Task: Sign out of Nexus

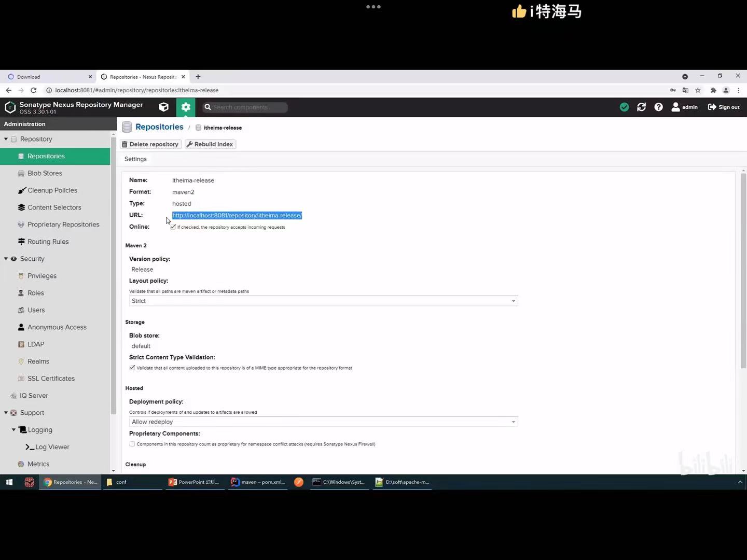Action: [724, 107]
